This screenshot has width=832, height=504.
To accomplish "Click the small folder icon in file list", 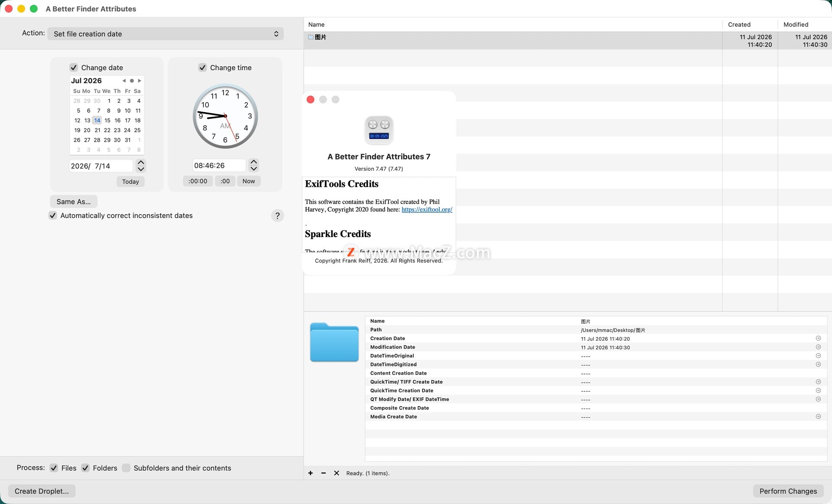I will (x=311, y=37).
